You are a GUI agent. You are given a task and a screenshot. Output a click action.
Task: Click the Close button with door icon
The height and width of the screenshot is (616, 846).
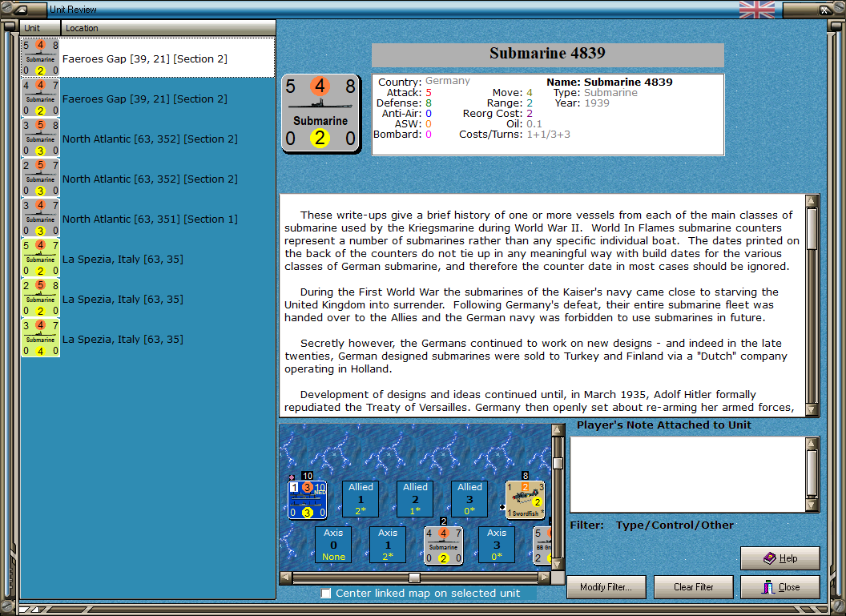point(780,587)
